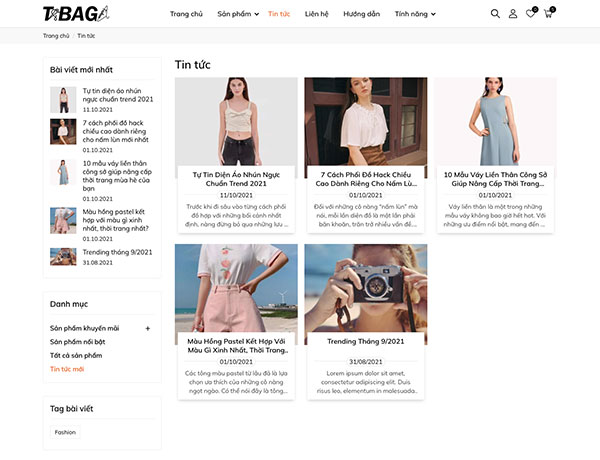Select the Tin tức navigation item
Viewport: 600px width, 460px height.
(x=279, y=14)
